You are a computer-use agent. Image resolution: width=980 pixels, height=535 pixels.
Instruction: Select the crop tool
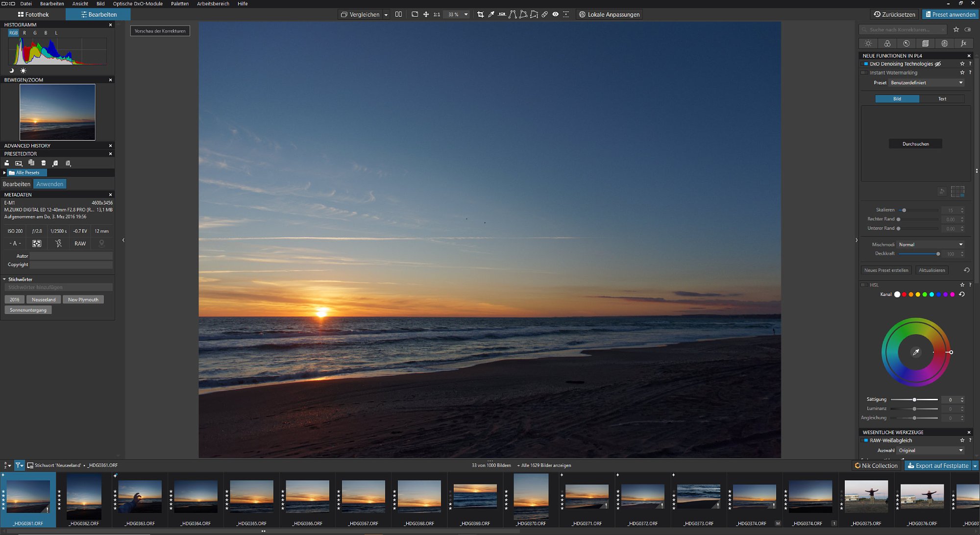pos(480,15)
